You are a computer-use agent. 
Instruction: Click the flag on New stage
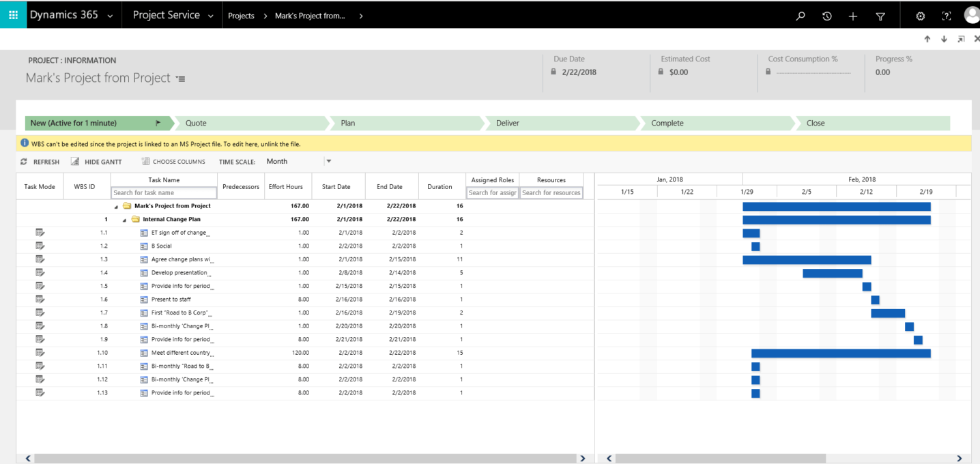point(158,124)
